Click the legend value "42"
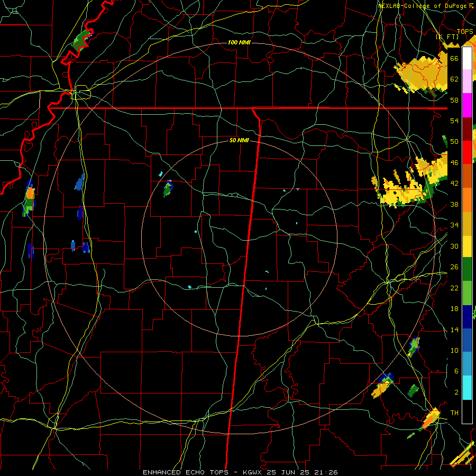This screenshot has width=476, height=476. tap(454, 183)
